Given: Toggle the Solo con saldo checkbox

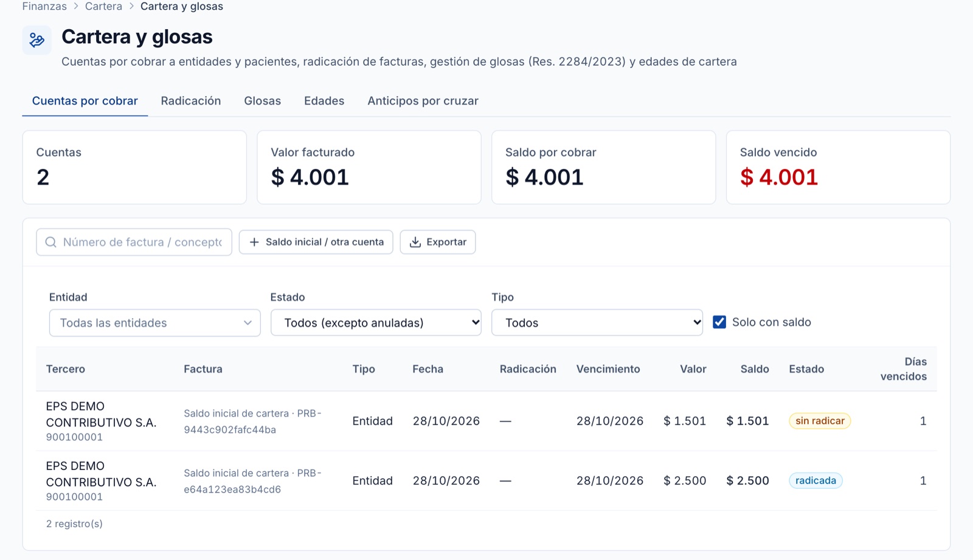Looking at the screenshot, I should [x=719, y=322].
